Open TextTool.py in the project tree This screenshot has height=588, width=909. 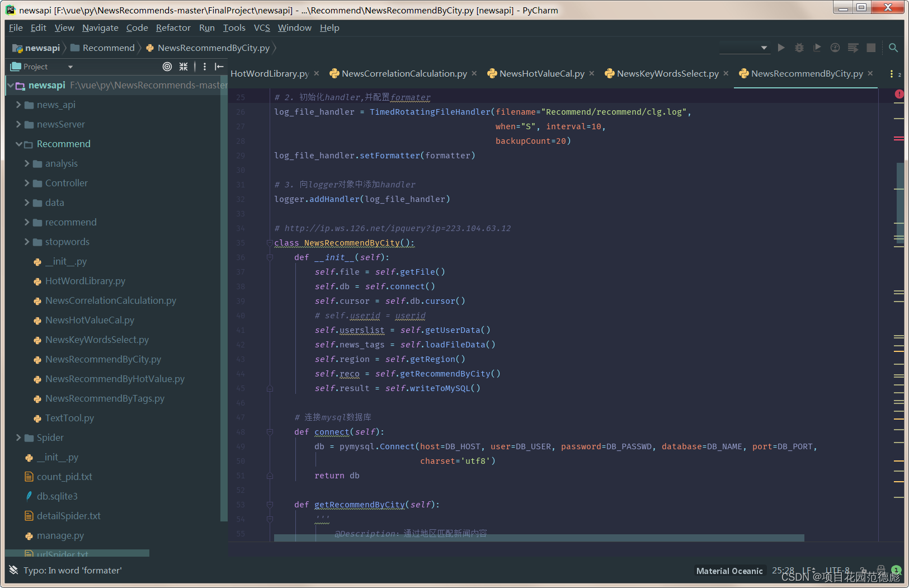(69, 418)
